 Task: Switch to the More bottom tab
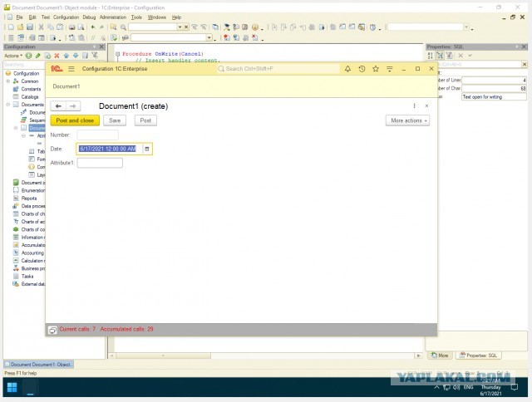tap(440, 355)
